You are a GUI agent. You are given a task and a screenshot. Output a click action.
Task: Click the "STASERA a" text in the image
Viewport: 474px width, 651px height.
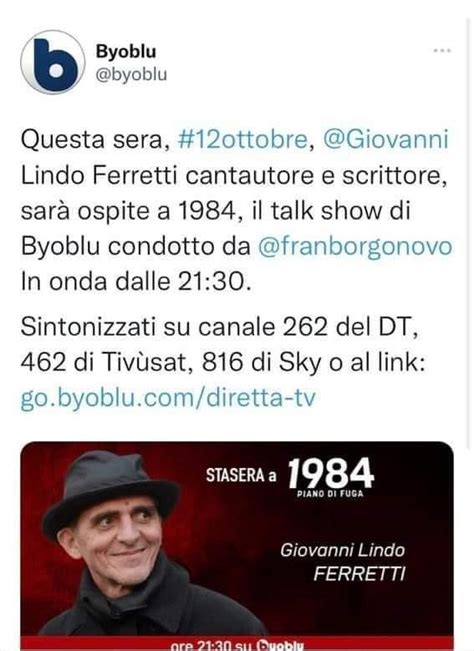coord(241,475)
